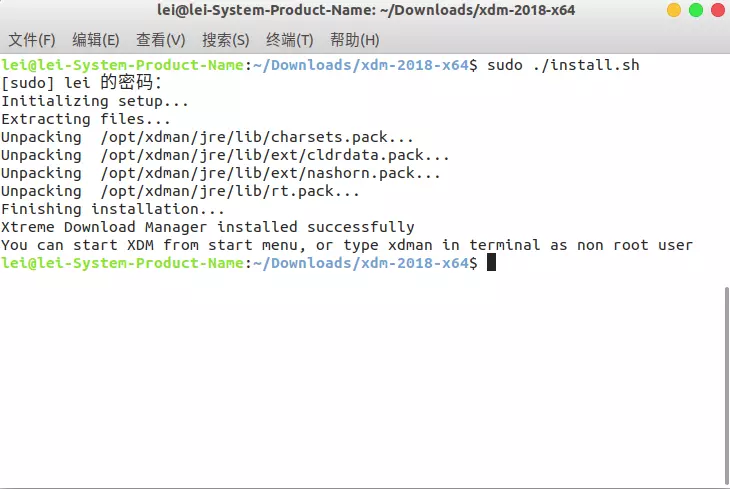The width and height of the screenshot is (730, 489).
Task: Click the terminal's vertical scrollbar handle
Action: tap(727, 386)
